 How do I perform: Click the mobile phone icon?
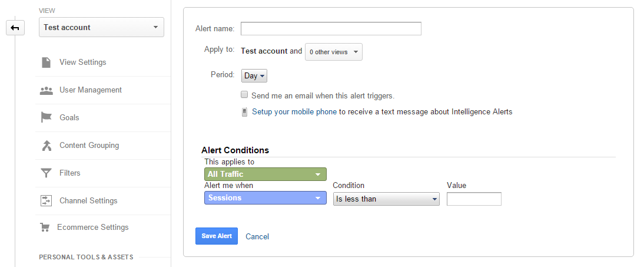244,112
